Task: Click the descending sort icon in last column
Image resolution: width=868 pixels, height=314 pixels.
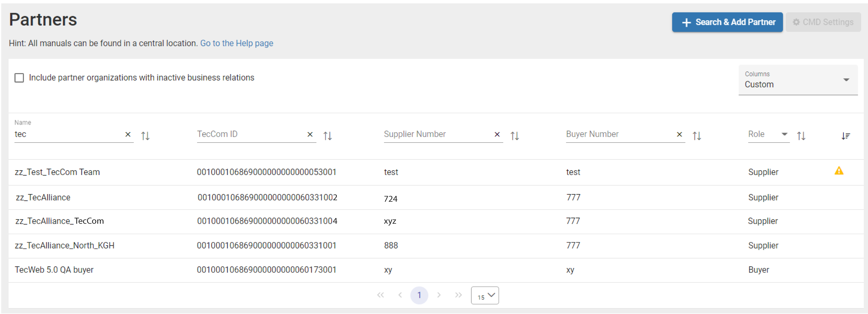Action: click(845, 136)
